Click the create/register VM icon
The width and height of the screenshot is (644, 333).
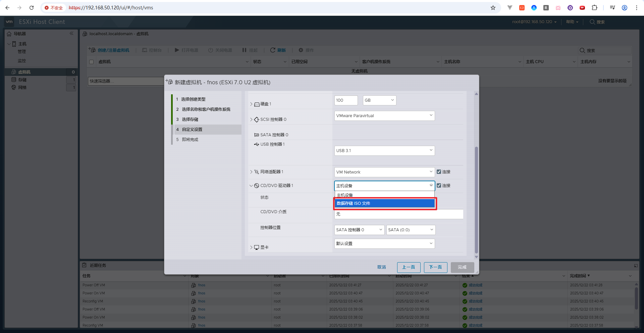pyautogui.click(x=92, y=50)
